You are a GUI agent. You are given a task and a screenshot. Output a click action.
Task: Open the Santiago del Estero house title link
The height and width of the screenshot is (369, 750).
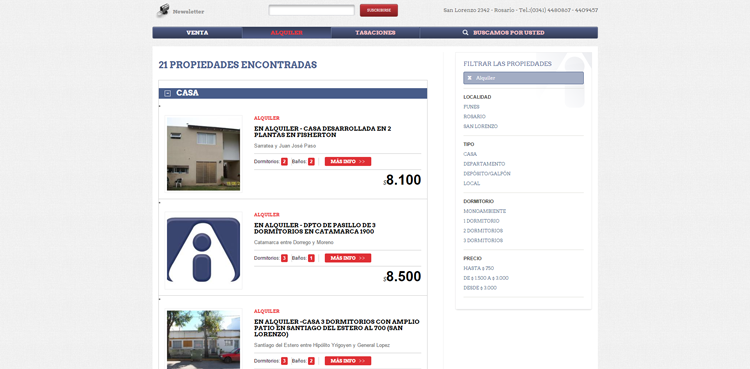pos(337,328)
